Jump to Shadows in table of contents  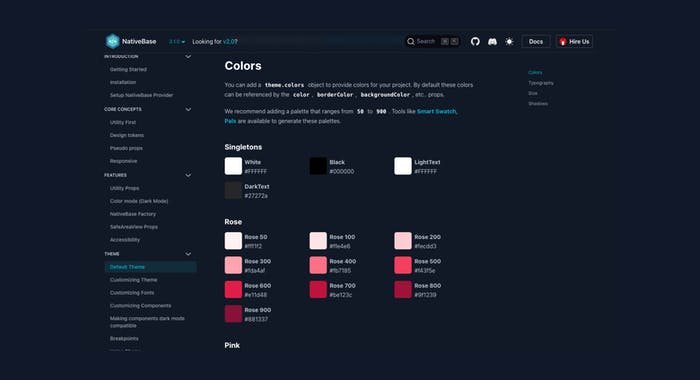538,103
